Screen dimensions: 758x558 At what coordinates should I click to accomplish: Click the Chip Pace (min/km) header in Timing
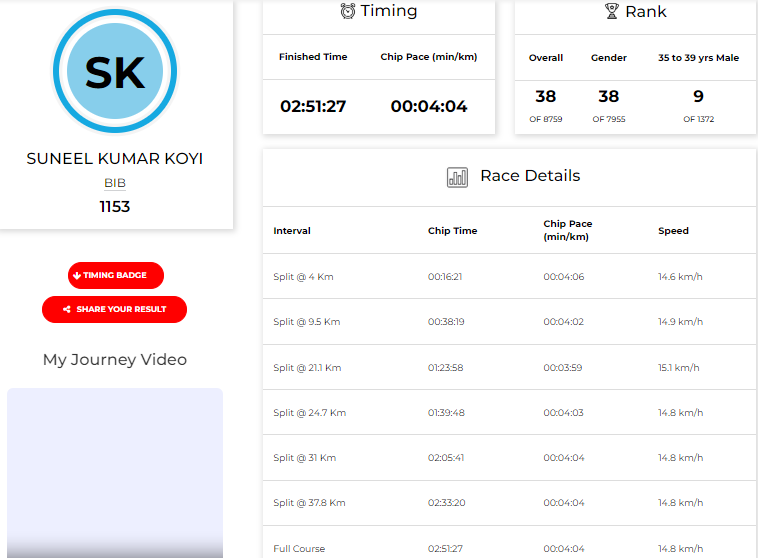pos(428,57)
